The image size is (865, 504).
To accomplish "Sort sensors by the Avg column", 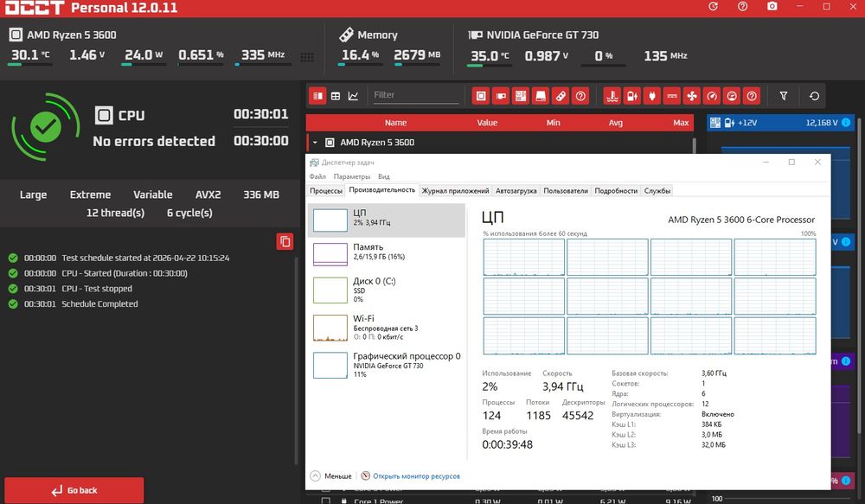I will [x=616, y=123].
